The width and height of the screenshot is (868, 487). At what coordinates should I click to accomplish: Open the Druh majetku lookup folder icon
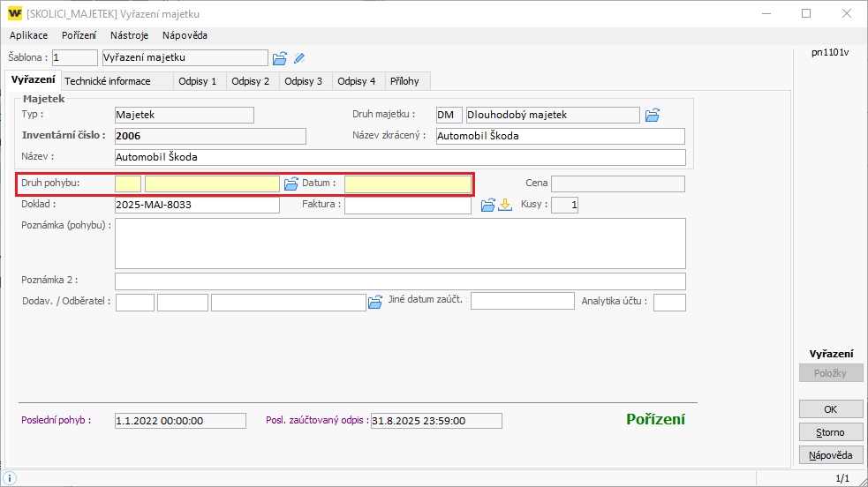pos(653,115)
